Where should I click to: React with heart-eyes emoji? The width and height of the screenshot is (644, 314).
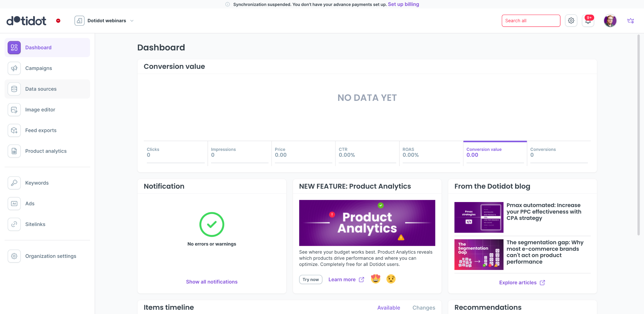(376, 279)
